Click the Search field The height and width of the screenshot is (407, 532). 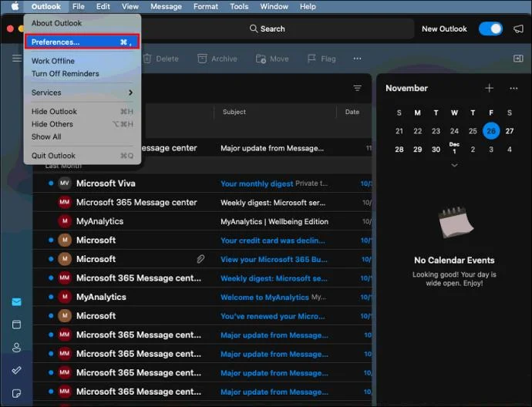point(268,29)
